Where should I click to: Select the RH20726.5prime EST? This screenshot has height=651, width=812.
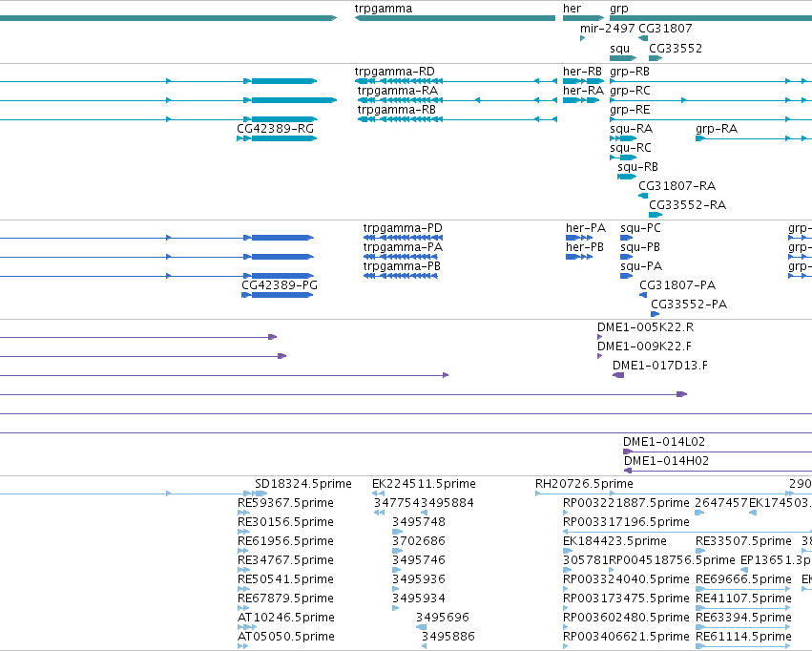pos(664,493)
